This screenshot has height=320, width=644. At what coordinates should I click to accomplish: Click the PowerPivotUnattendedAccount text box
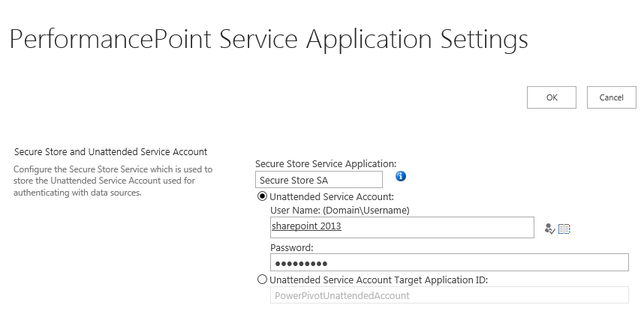point(448,295)
